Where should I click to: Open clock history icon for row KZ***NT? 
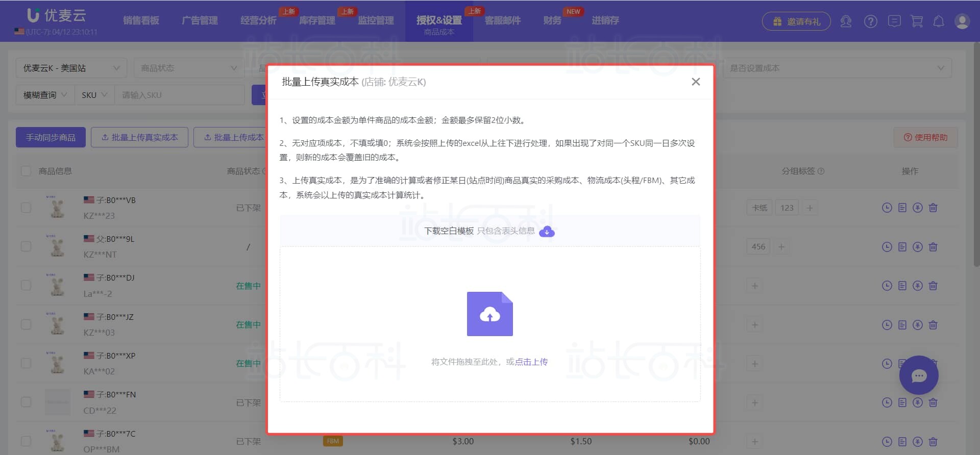pos(887,247)
